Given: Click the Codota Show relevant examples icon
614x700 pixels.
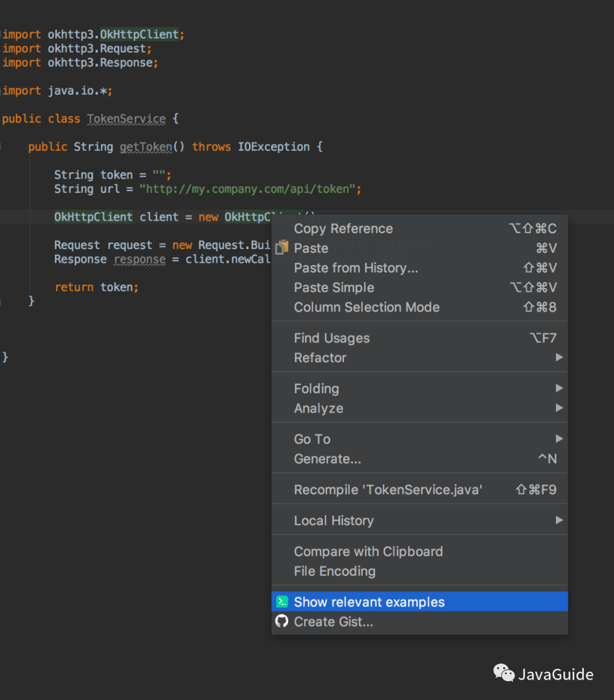Looking at the screenshot, I should coord(282,602).
